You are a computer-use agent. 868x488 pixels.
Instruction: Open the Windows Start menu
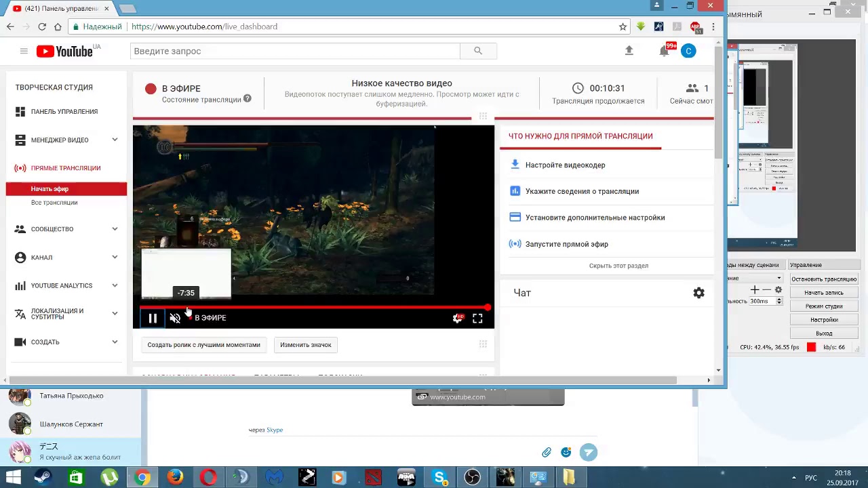13,478
